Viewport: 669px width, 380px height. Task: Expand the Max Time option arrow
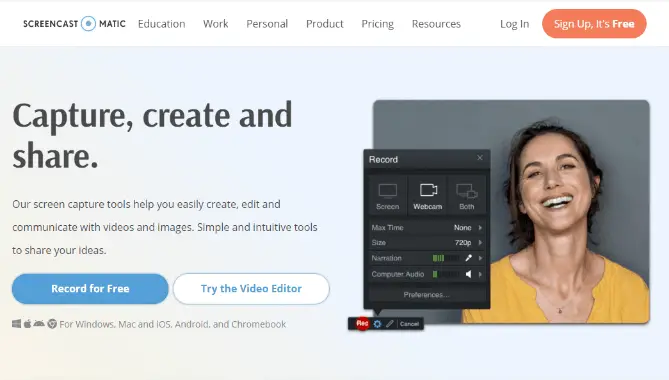coord(480,228)
